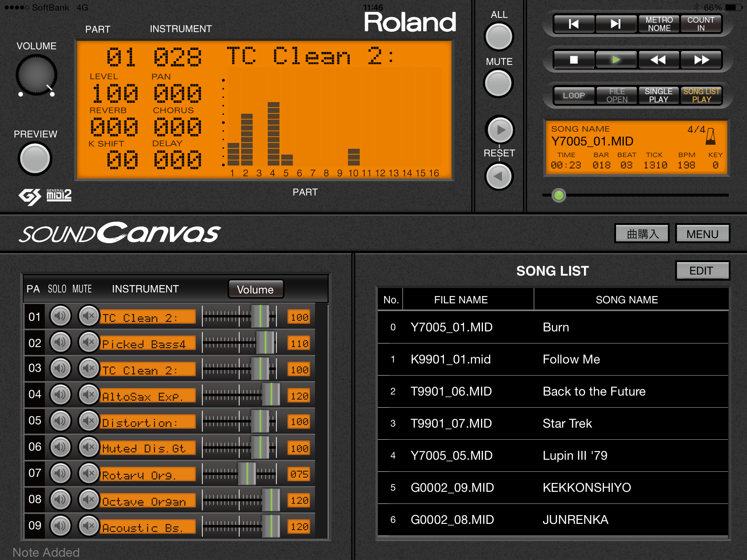Solo part 08 Octave Organ
The image size is (747, 560).
pyautogui.click(x=61, y=500)
